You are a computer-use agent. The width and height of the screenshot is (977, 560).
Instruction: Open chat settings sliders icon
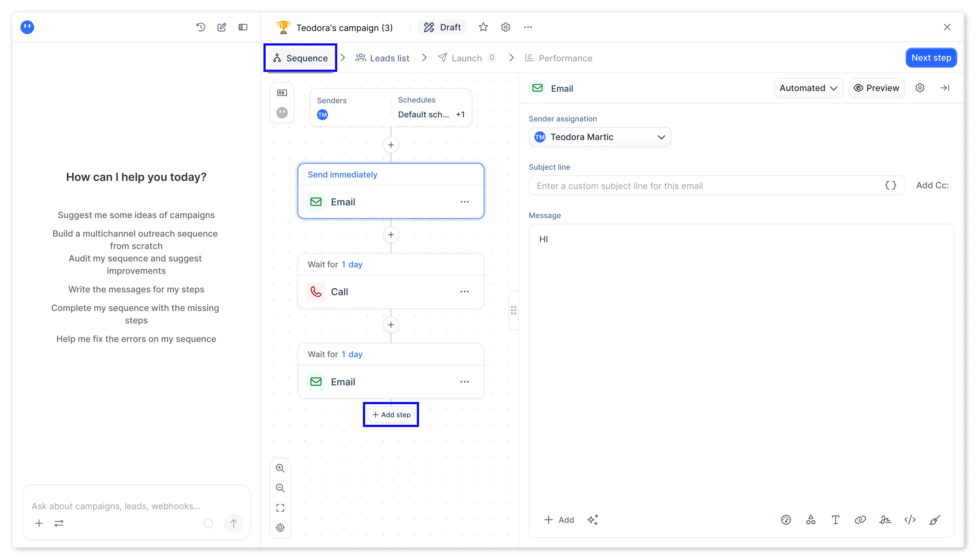coord(59,523)
